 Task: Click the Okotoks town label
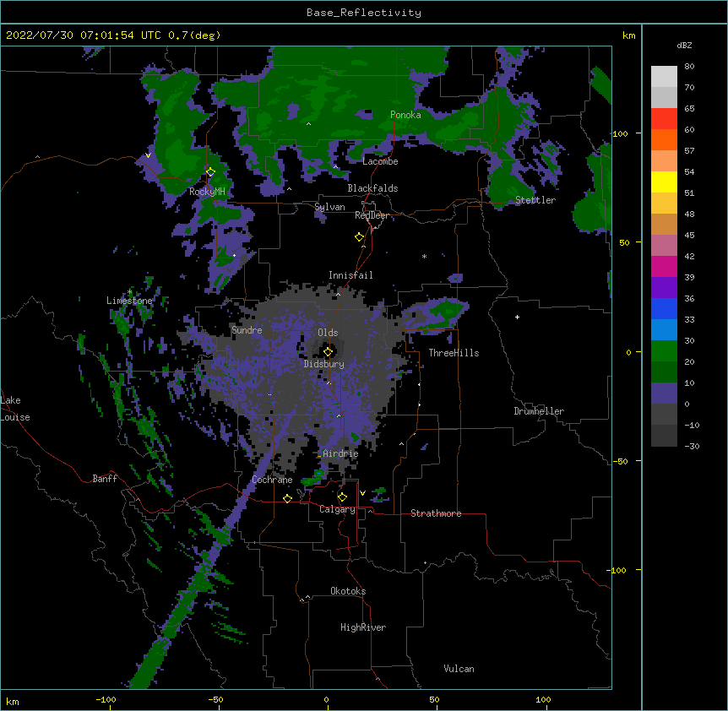coord(348,591)
